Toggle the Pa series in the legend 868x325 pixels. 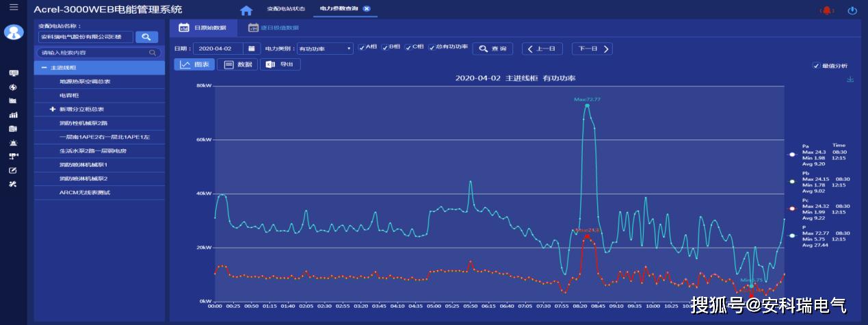coord(792,155)
